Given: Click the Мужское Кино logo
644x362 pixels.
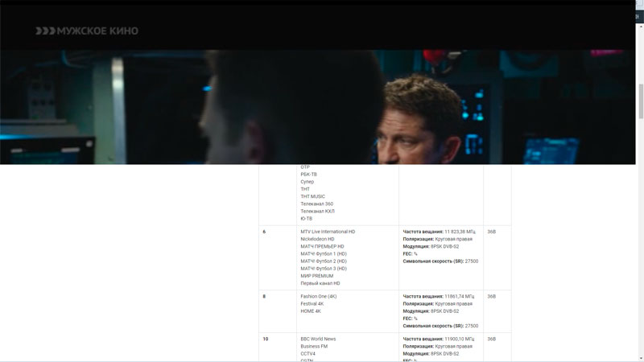Looking at the screenshot, I should (x=87, y=31).
